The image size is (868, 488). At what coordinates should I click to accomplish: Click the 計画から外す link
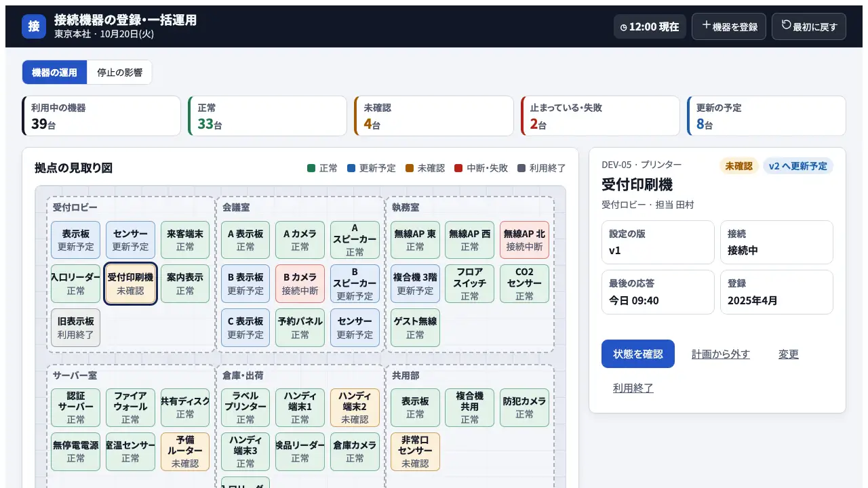(x=721, y=354)
